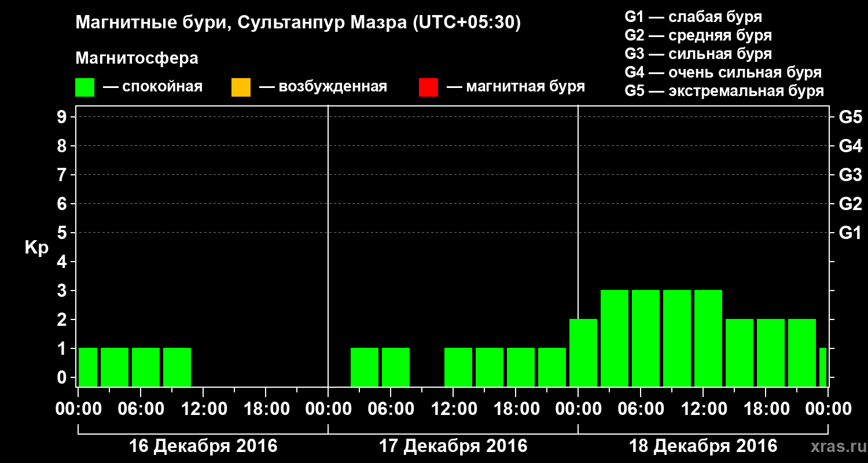Viewport: 868px width, 463px height.
Task: Click the 'G5 — экстремальная буря' legend line
Action: point(724,91)
